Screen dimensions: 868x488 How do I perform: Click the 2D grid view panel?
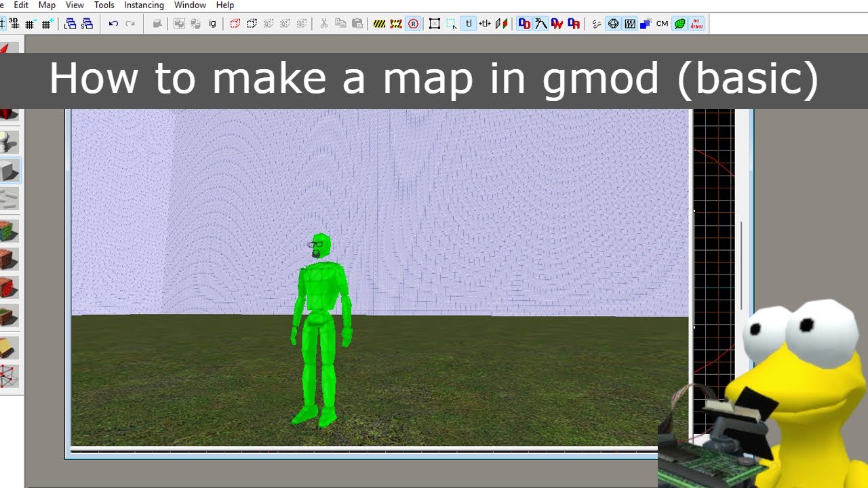tap(713, 271)
